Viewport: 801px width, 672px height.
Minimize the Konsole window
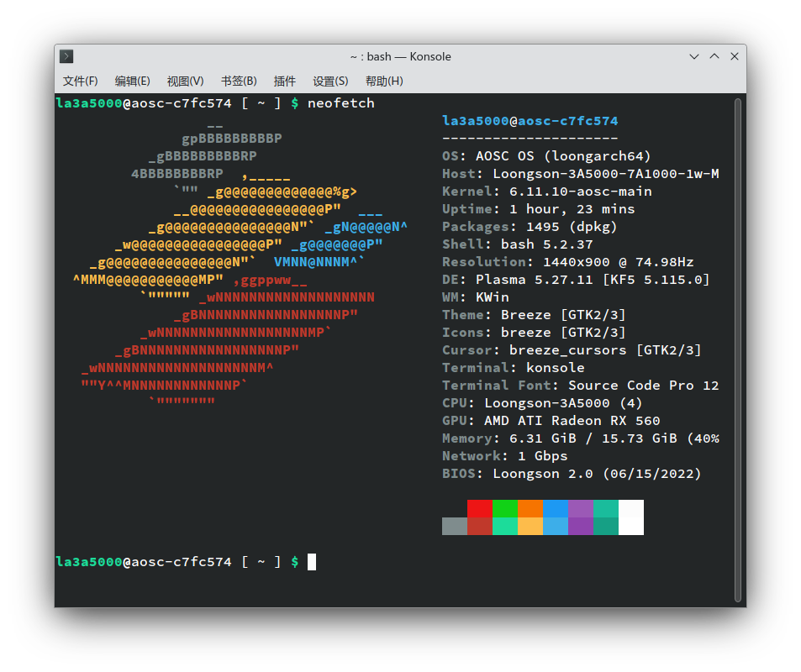point(693,56)
